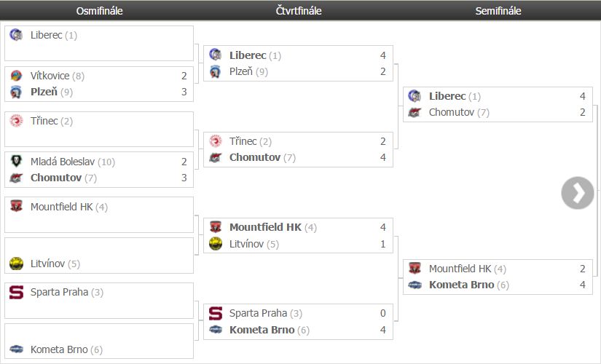Open Chomutov team link in Osmifinále
Screen dimensions: 601x364
coord(56,178)
